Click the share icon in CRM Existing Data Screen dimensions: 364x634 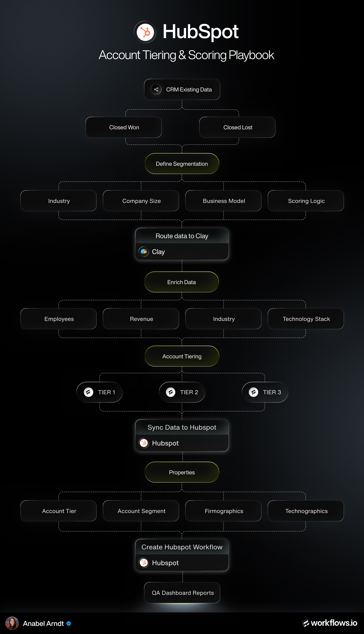156,90
